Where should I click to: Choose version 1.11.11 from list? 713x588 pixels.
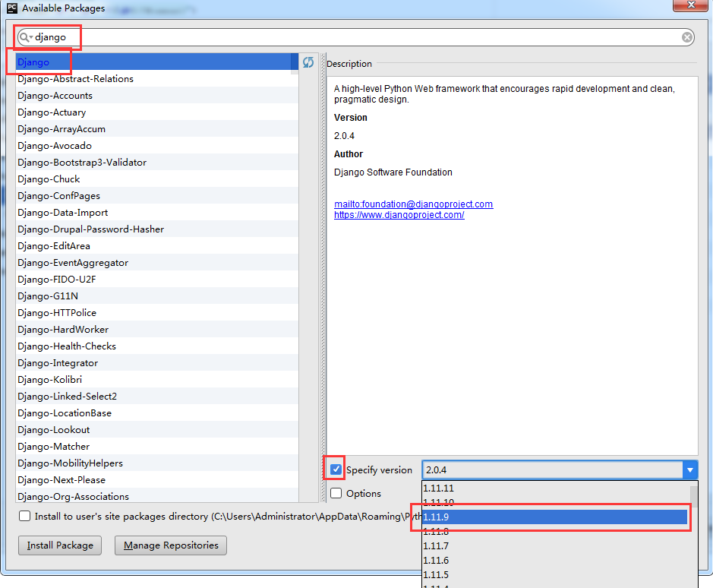coord(556,488)
